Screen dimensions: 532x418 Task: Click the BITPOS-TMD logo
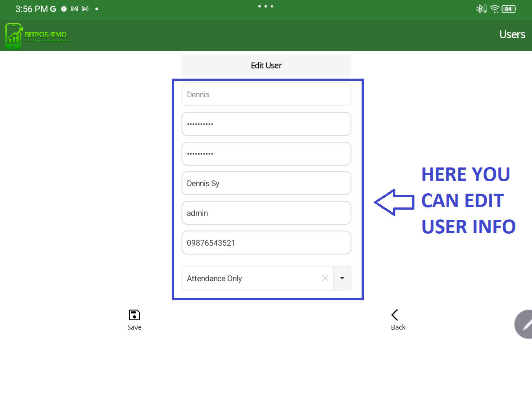[x=37, y=36]
